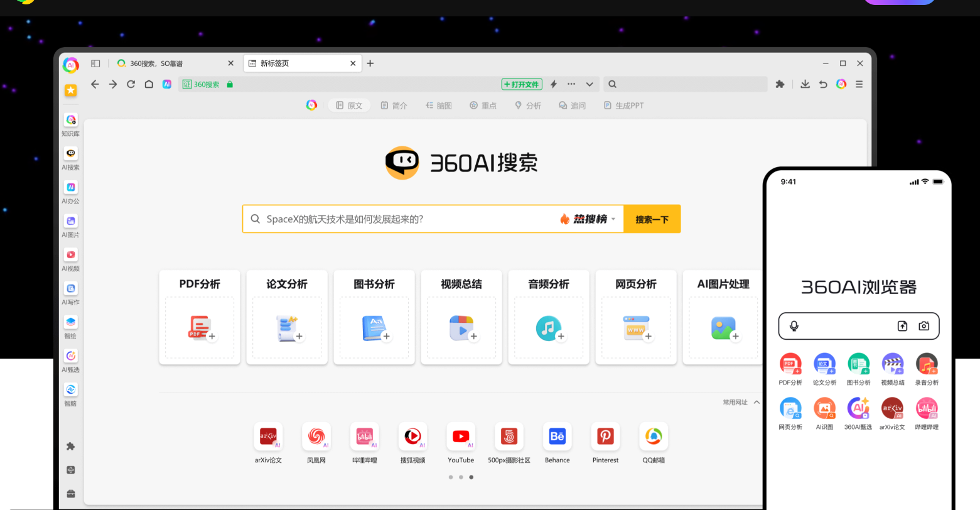Select the first pagination dot
The height and width of the screenshot is (510, 980).
pyautogui.click(x=451, y=477)
